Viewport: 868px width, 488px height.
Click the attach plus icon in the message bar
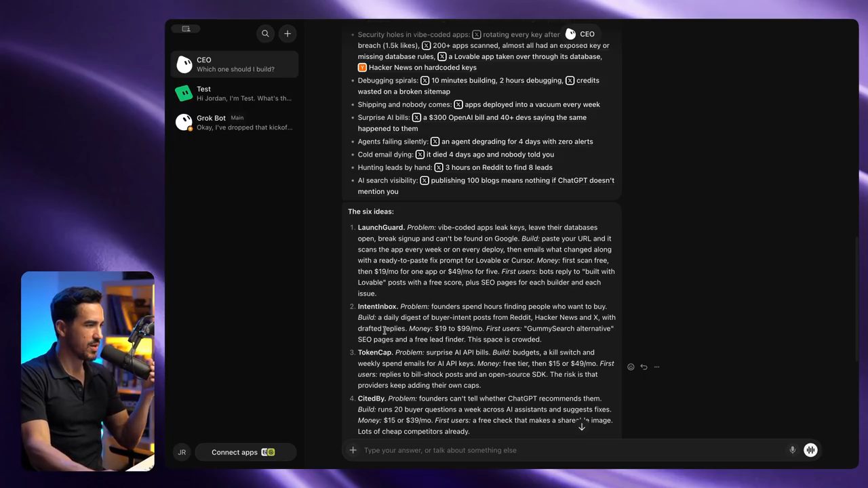point(353,450)
